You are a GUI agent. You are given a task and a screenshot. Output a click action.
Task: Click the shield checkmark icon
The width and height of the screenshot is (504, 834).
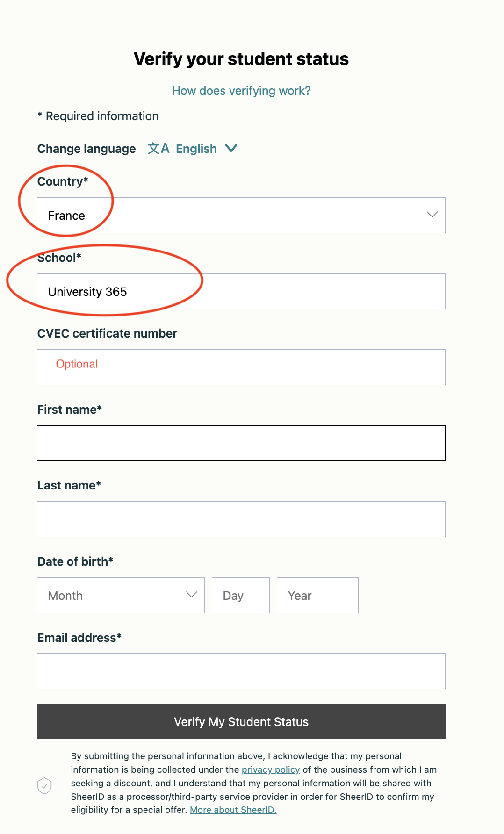(x=44, y=785)
